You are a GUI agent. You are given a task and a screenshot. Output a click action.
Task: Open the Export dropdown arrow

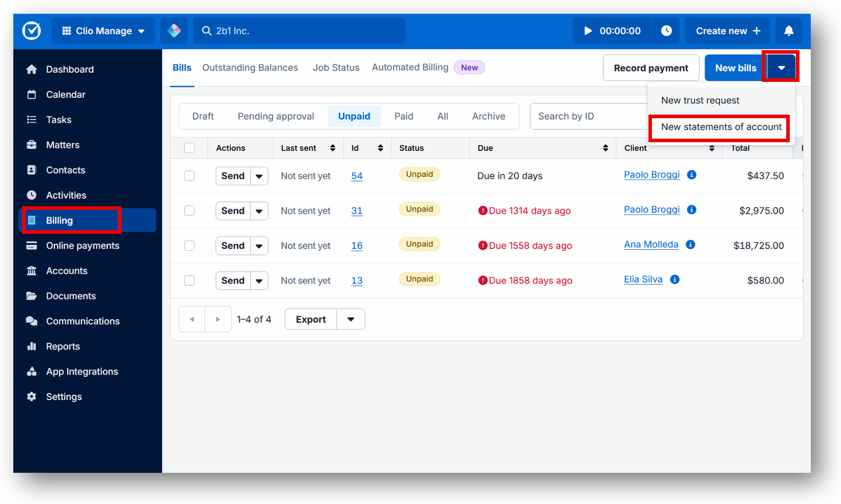(351, 319)
